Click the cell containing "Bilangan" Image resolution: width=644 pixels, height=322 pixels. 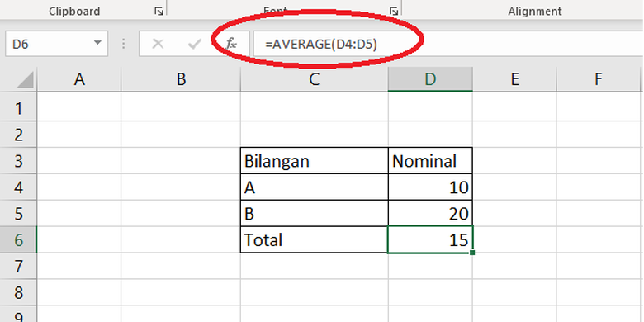315,161
